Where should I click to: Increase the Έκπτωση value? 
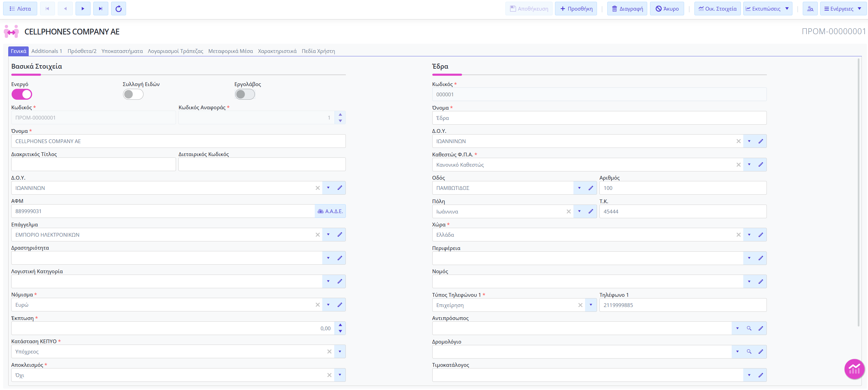340,325
